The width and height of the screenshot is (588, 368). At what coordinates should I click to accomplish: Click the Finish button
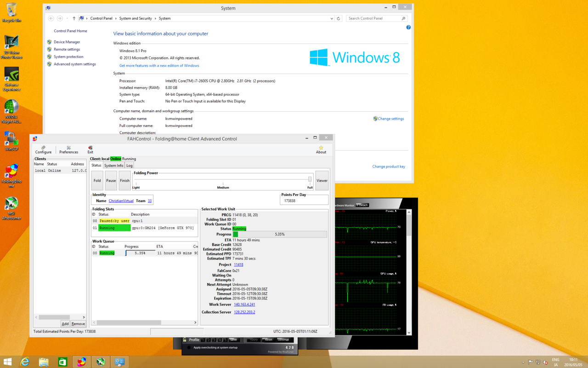click(x=125, y=181)
